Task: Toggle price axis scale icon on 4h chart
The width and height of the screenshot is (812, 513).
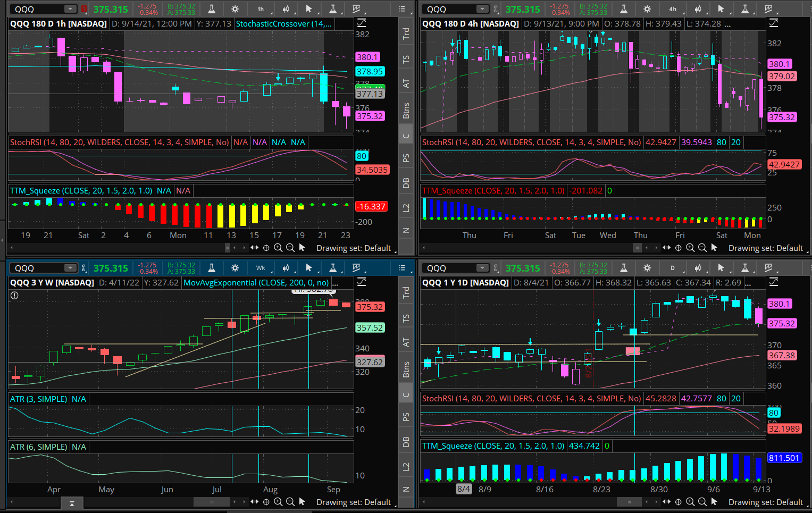Action: (774, 23)
